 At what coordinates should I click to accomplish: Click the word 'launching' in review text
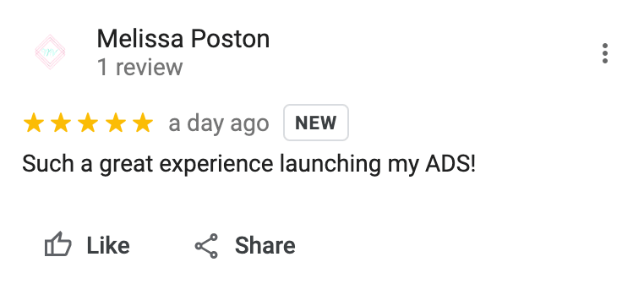point(330,165)
